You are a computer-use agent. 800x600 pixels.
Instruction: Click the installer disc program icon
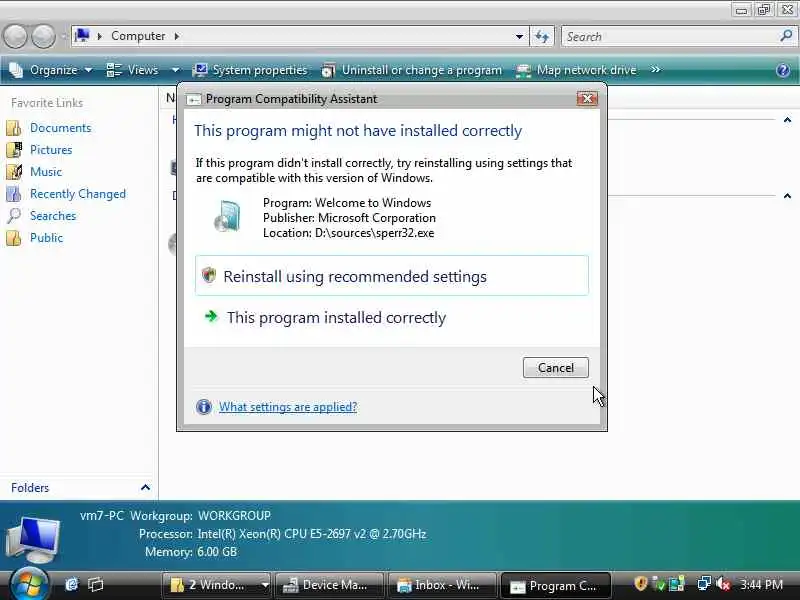tap(228, 216)
